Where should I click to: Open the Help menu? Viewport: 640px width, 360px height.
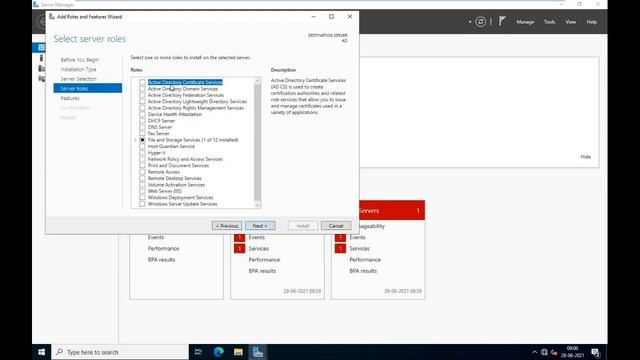click(592, 22)
